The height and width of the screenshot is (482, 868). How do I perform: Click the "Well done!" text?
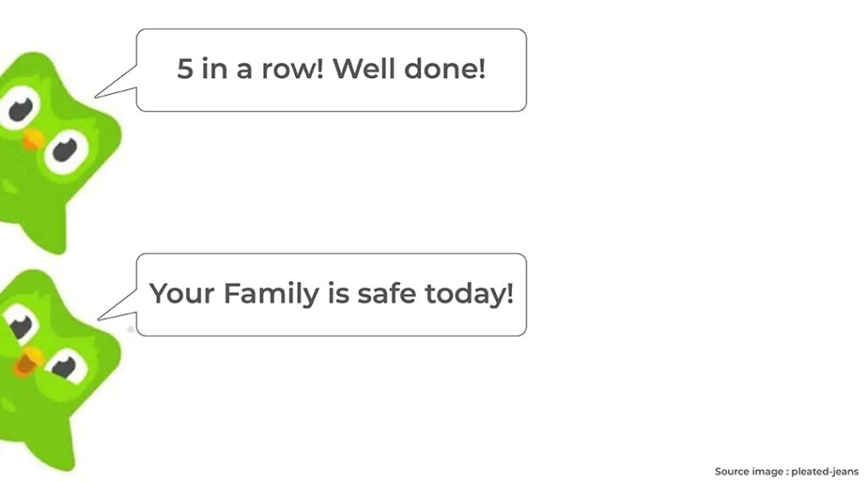coord(409,69)
